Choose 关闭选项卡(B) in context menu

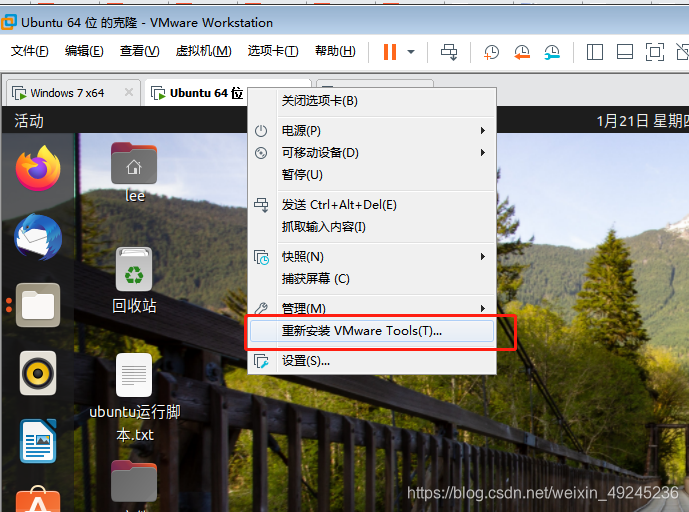pyautogui.click(x=372, y=101)
